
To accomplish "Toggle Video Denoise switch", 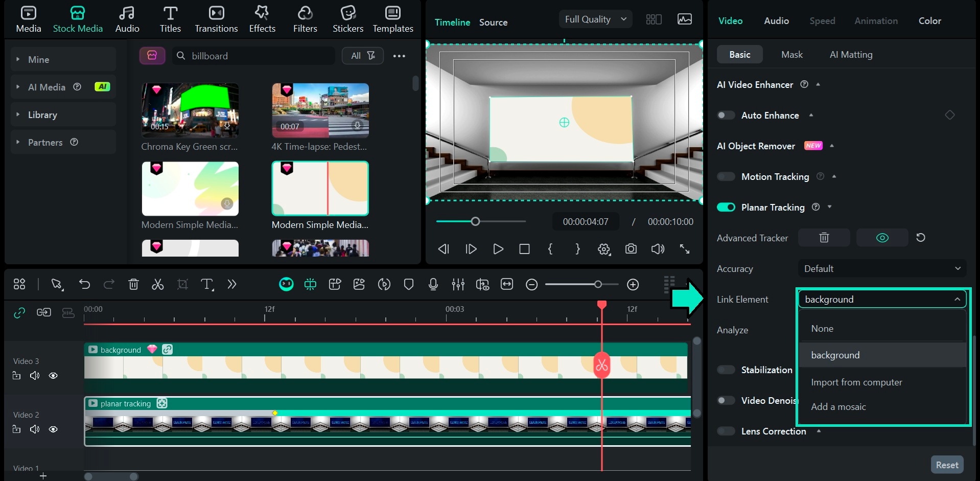I will [726, 400].
